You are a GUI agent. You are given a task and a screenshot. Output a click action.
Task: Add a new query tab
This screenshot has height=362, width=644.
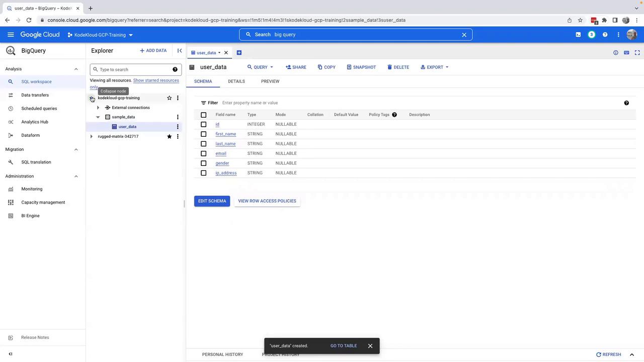pyautogui.click(x=239, y=53)
